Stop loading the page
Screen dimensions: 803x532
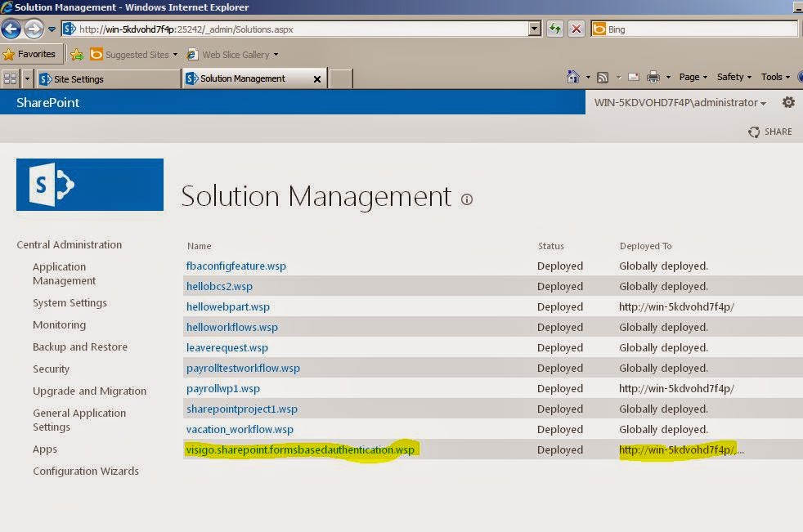[x=575, y=28]
